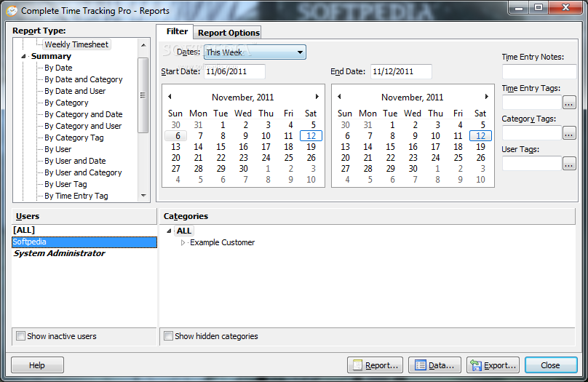Select Softpedia in the Users list

(x=84, y=242)
